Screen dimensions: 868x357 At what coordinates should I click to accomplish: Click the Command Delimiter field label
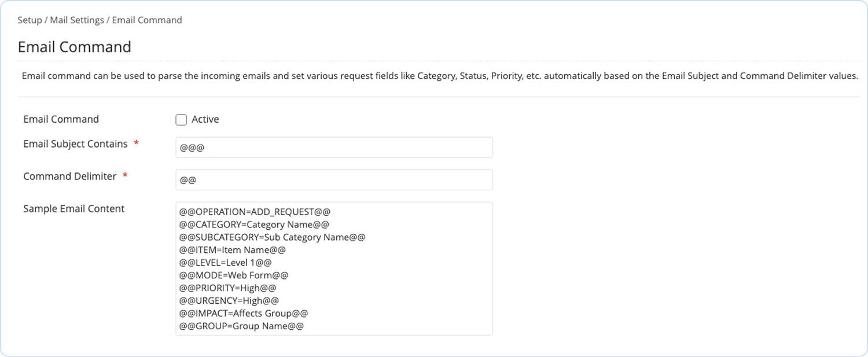tap(70, 176)
